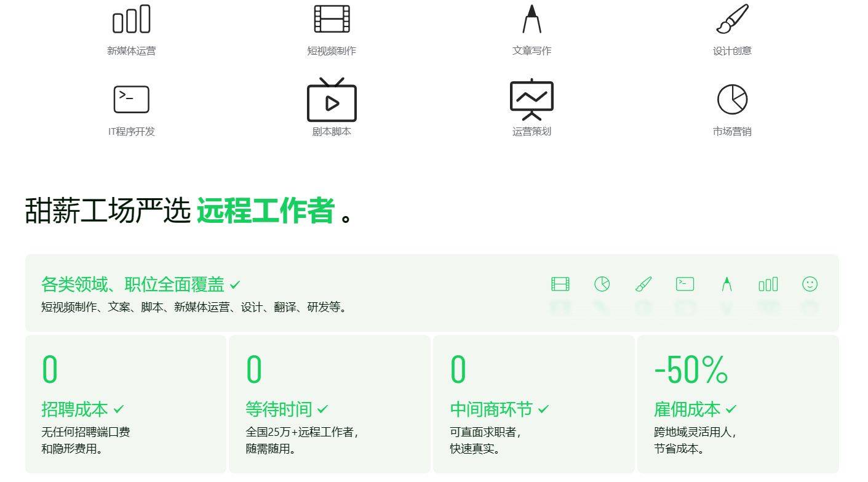
Task: Click text 和隐形费用。
Action: coord(72,449)
